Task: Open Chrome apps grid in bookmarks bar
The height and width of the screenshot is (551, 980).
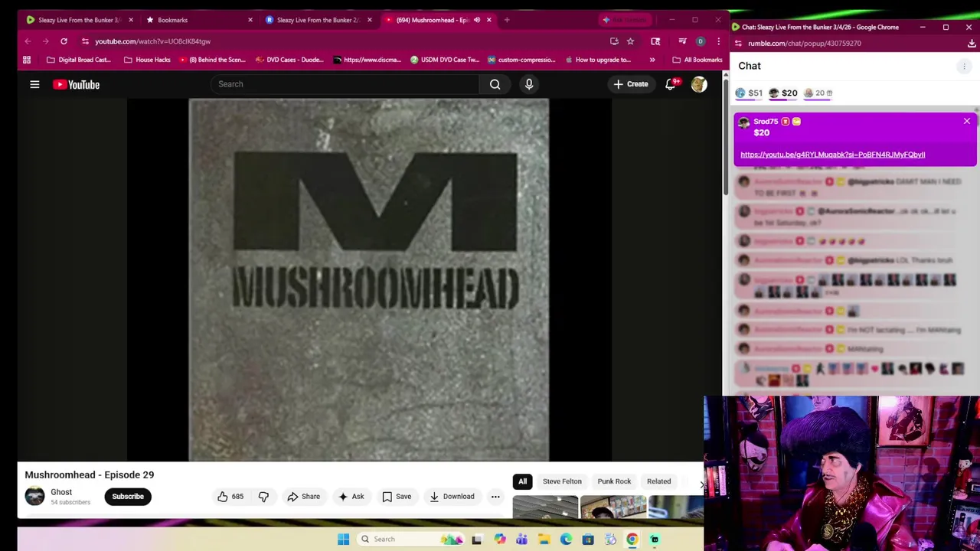Action: coord(27,60)
